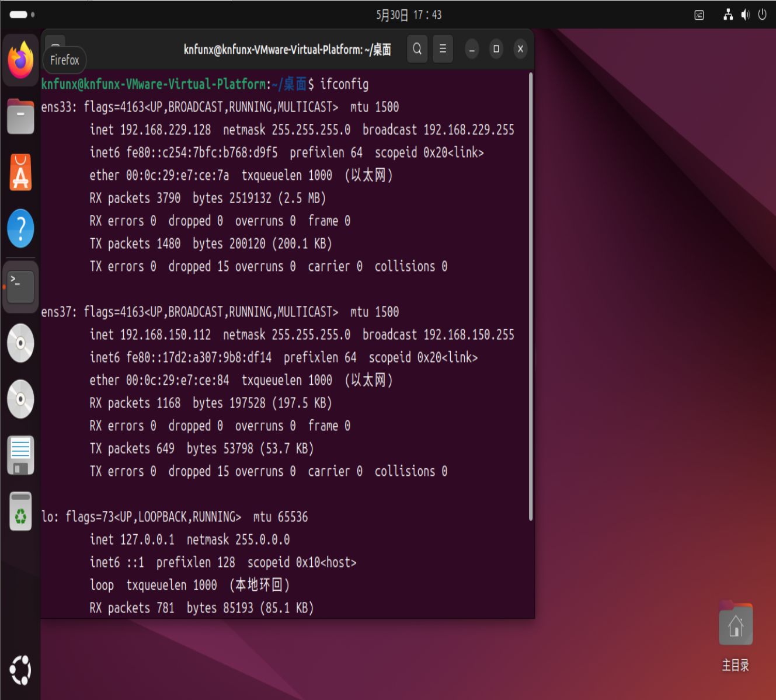The width and height of the screenshot is (776, 700).
Task: Click the ens33 interface name
Action: pos(58,107)
